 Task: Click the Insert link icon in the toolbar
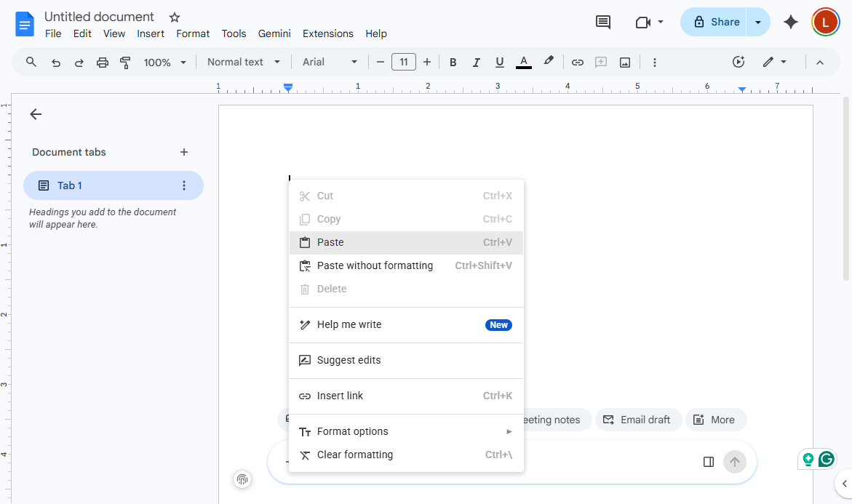point(577,62)
